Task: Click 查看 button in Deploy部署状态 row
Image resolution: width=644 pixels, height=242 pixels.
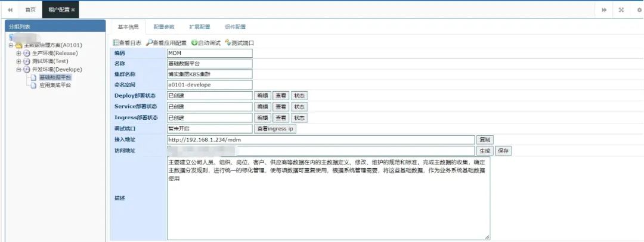Action: coord(281,95)
